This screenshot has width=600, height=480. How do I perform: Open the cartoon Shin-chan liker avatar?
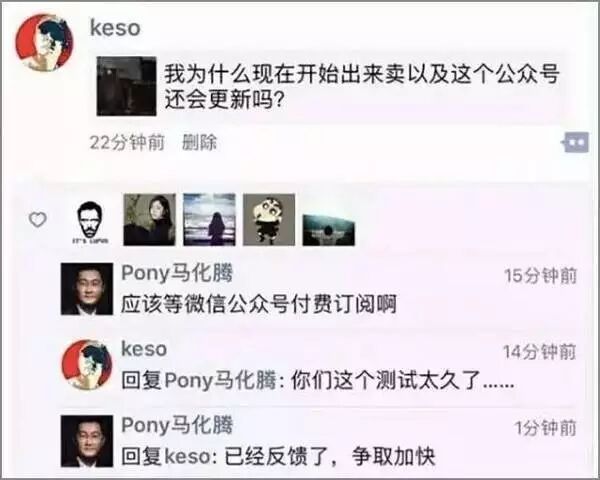269,220
